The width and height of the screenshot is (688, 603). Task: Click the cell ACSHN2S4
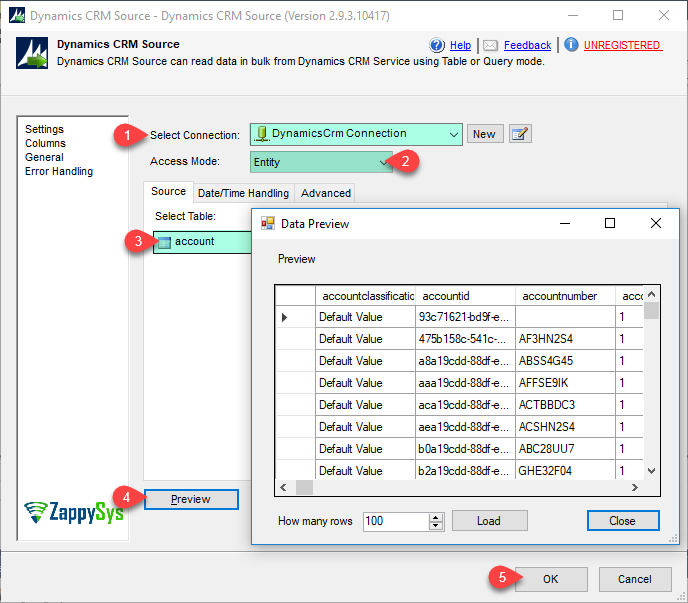[x=566, y=427]
